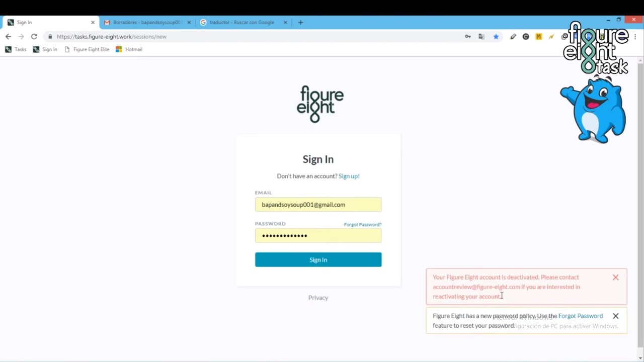Open the Figure Eight Elite bookmark
This screenshot has height=362, width=644.
pos(87,49)
